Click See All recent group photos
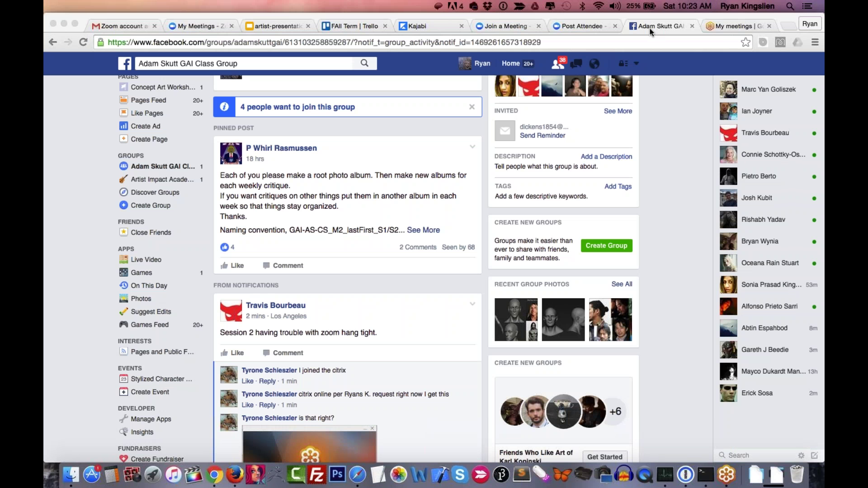This screenshot has height=488, width=868. (x=622, y=284)
